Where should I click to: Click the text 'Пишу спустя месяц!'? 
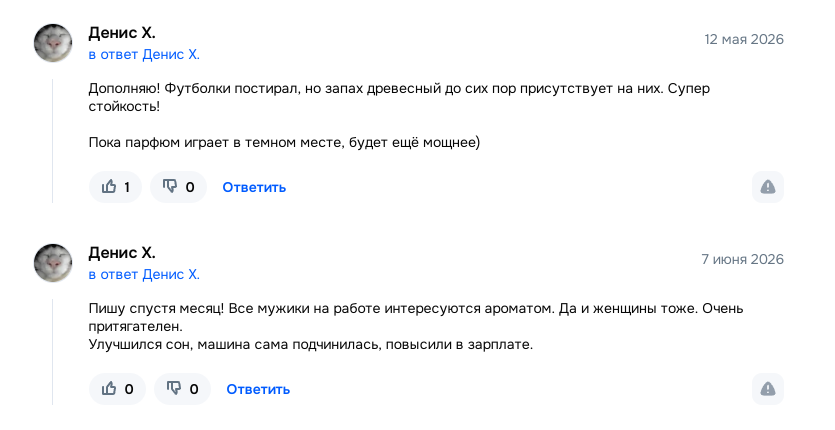[x=157, y=309]
